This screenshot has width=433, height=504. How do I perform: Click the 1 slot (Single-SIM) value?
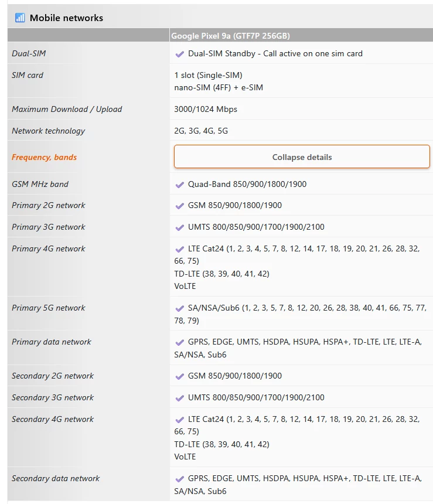click(x=209, y=75)
